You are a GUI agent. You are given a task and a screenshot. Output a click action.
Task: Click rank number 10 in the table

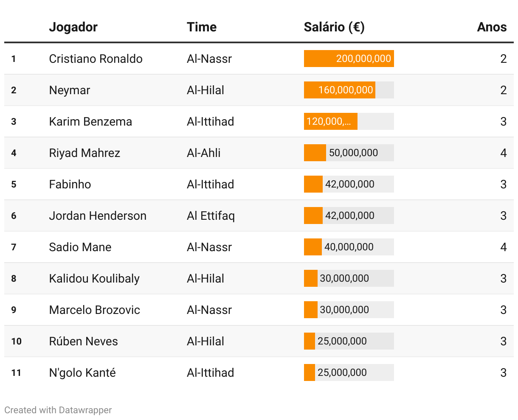(16, 341)
